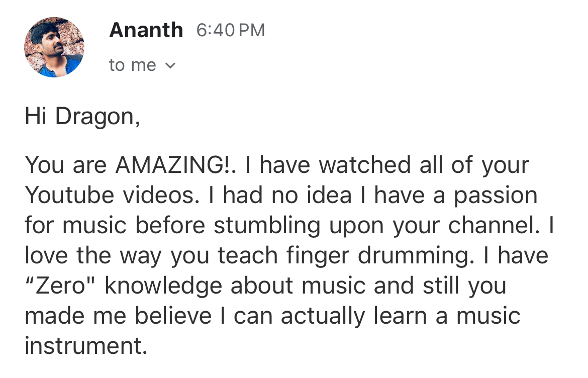This screenshot has width=588, height=378.
Task: Show recipients via the 'to me' label
Action: 132,65
